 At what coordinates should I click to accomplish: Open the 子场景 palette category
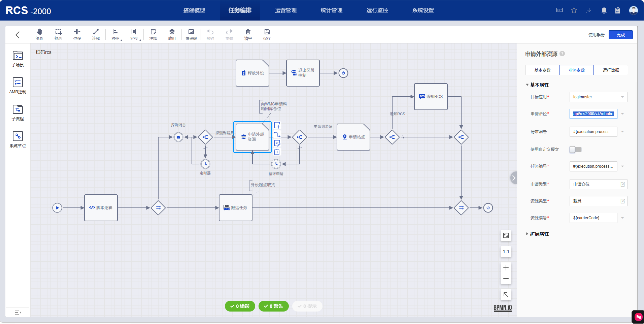pos(18,59)
